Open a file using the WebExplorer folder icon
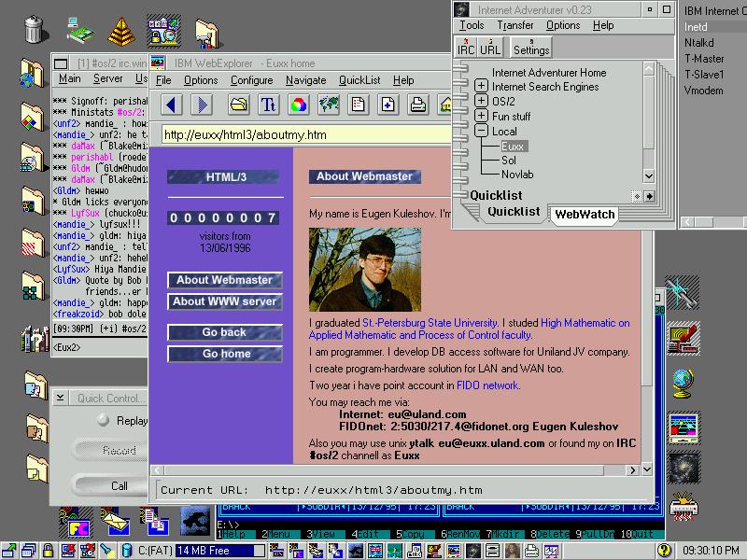Image resolution: width=747 pixels, height=560 pixels. pos(239,105)
